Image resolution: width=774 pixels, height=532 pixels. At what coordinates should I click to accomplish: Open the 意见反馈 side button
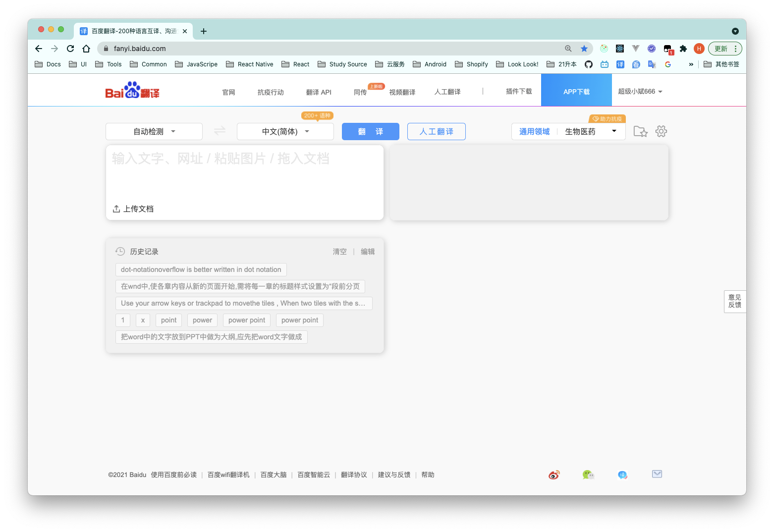tap(735, 301)
